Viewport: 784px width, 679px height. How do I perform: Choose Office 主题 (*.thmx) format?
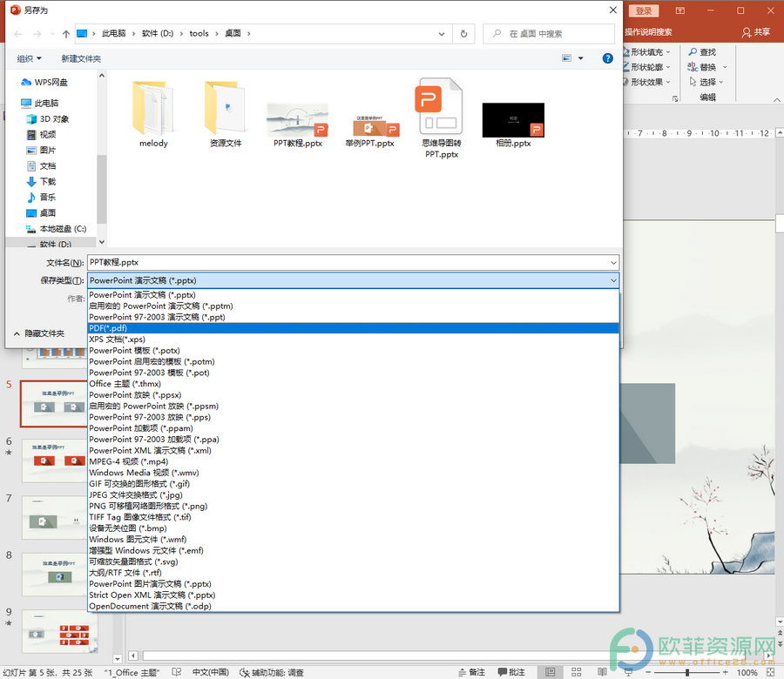354,384
